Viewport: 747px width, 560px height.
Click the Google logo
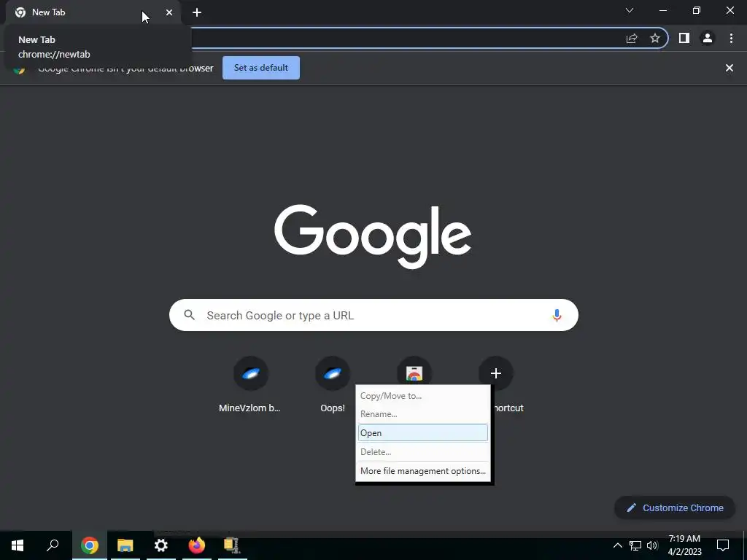pos(373,236)
